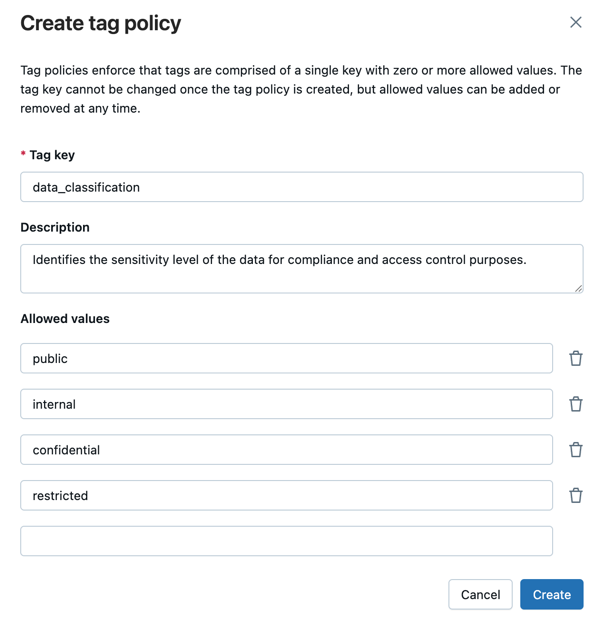
Task: Click trash icon beside "confidential"
Action: pos(576,450)
